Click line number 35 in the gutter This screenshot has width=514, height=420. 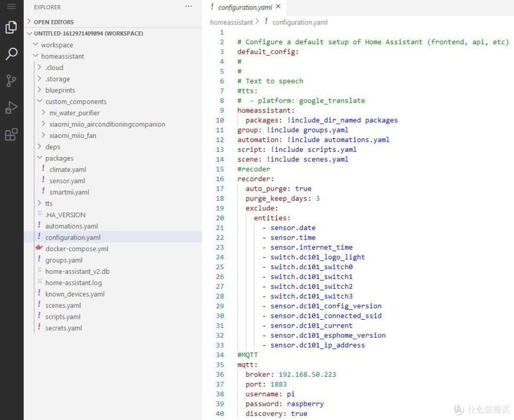[220, 365]
